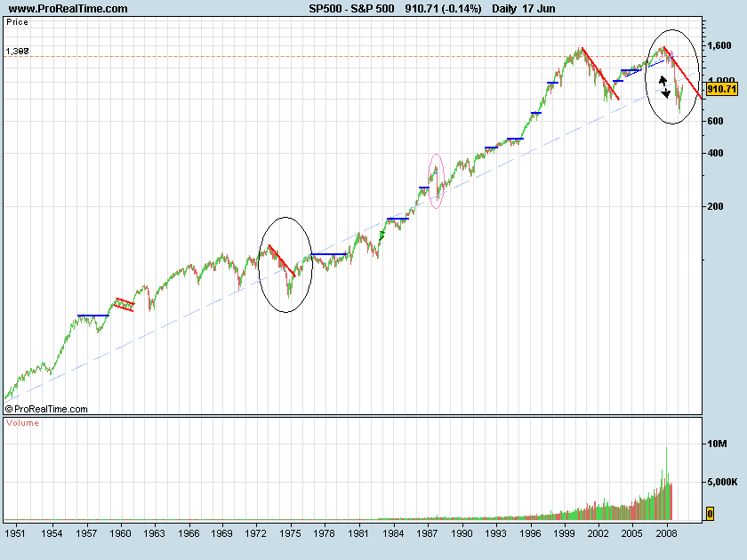Click the 1972 year label on time axis

(256, 533)
